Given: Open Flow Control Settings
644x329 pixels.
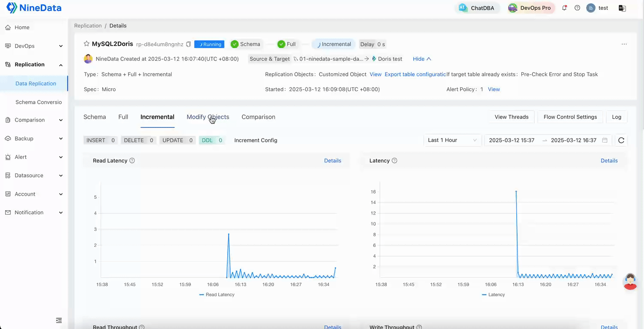Looking at the screenshot, I should point(570,117).
